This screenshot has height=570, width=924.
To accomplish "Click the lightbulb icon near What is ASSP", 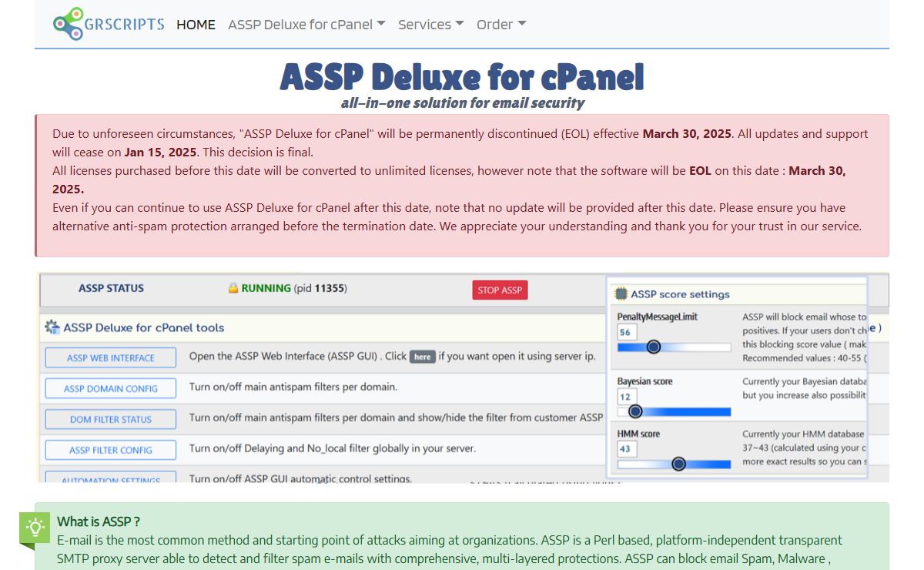I will point(35,527).
